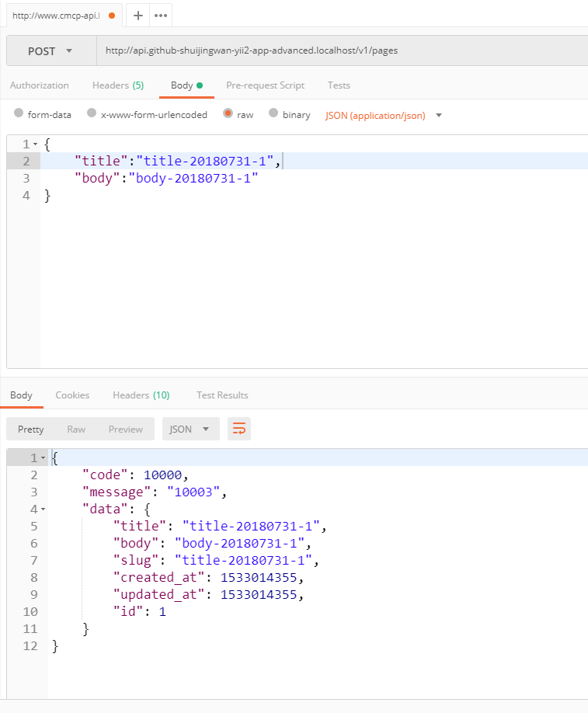
Task: Select the form-data radio button
Action: (x=19, y=114)
